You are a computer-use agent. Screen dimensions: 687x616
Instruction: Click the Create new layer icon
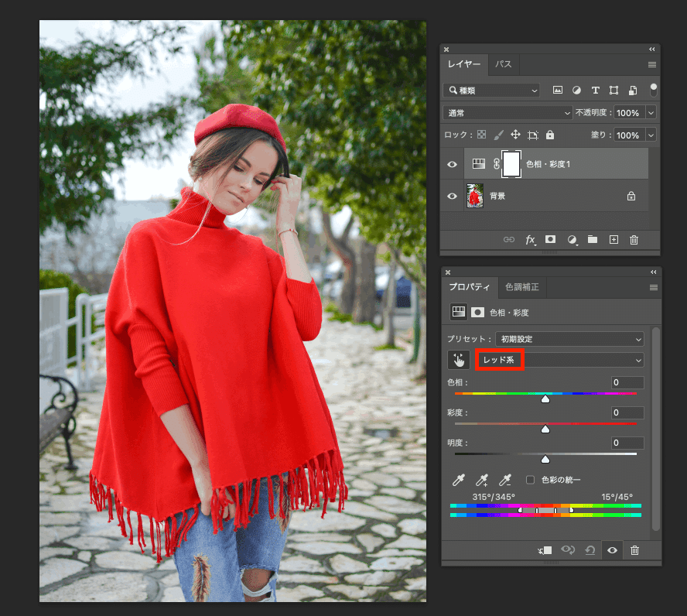coord(614,240)
